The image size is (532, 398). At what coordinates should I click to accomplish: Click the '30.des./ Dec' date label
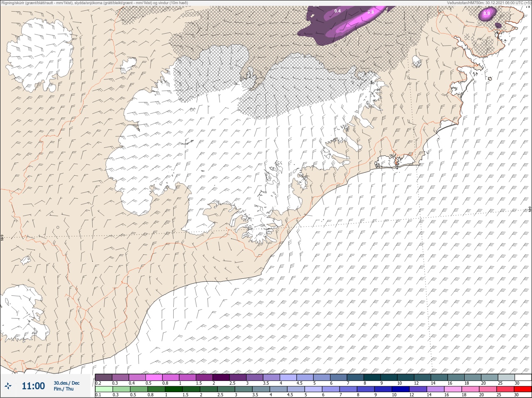[66, 383]
